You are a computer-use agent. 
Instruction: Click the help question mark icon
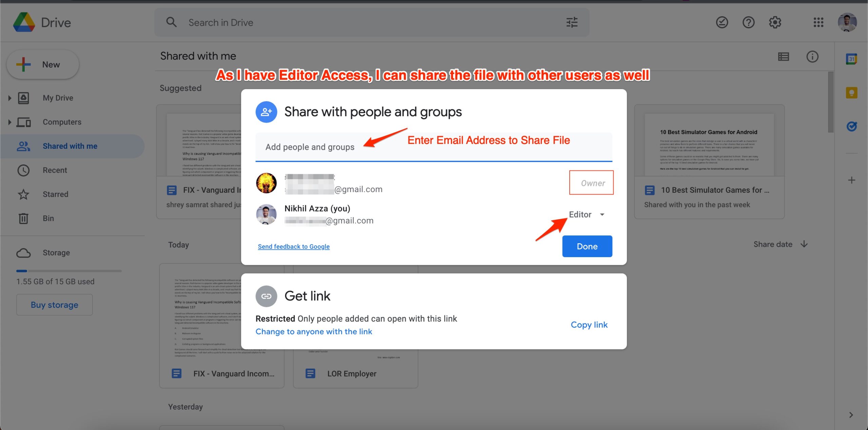(748, 23)
